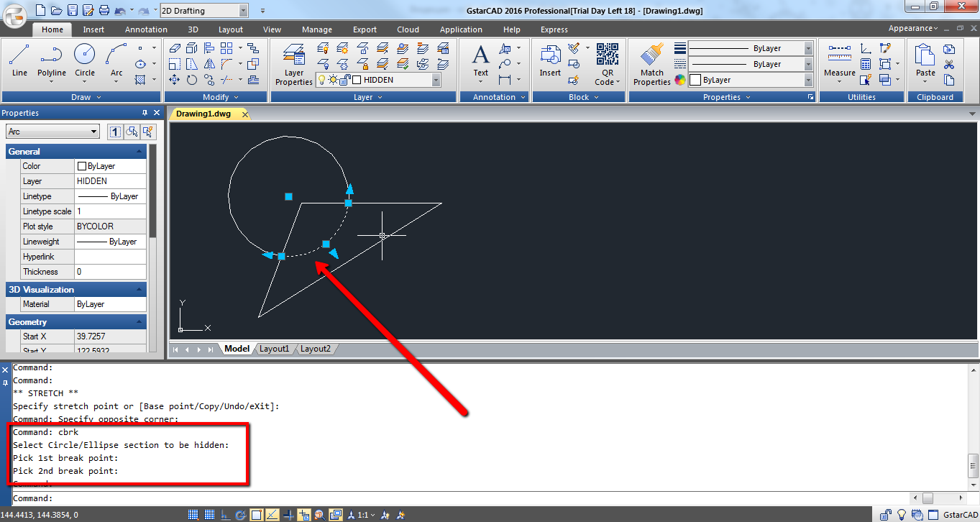980x522 pixels.
Task: Open the HIDDEN layer dropdown list
Action: click(436, 80)
